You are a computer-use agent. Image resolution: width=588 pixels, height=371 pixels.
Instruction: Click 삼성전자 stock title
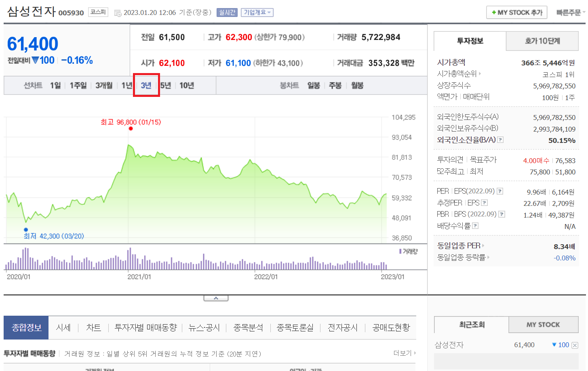pos(32,11)
